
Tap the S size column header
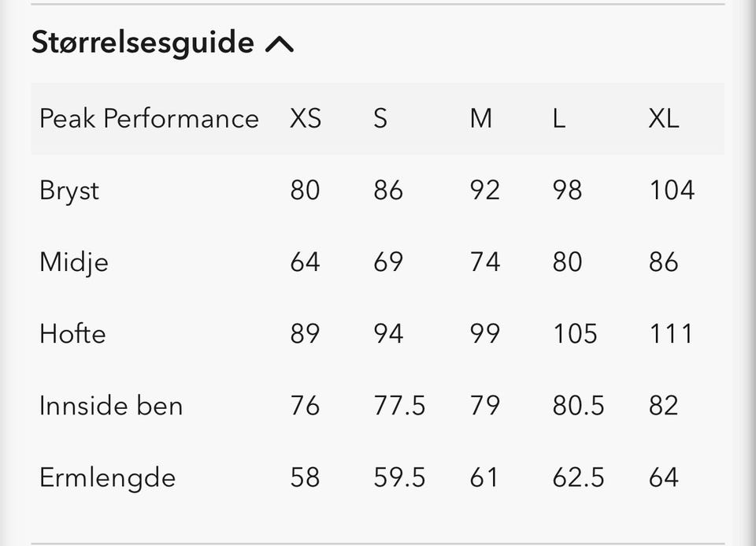pyautogui.click(x=380, y=118)
